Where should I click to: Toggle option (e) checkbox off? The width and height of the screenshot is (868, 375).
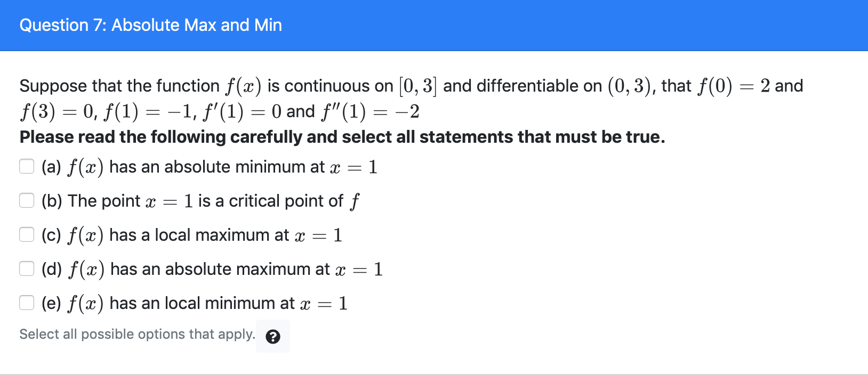point(27,303)
